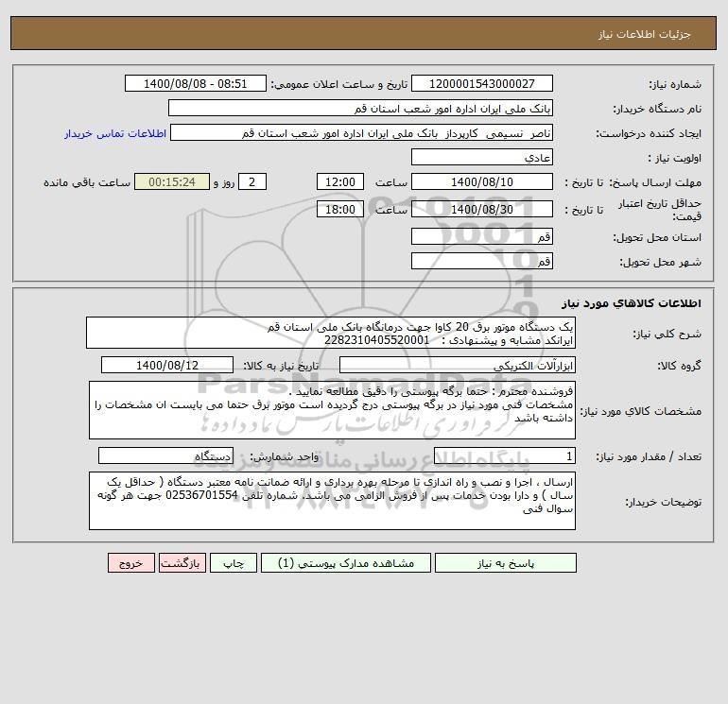Click the شرح کلی نیاز text box
728x704 pixels.
pos(331,333)
